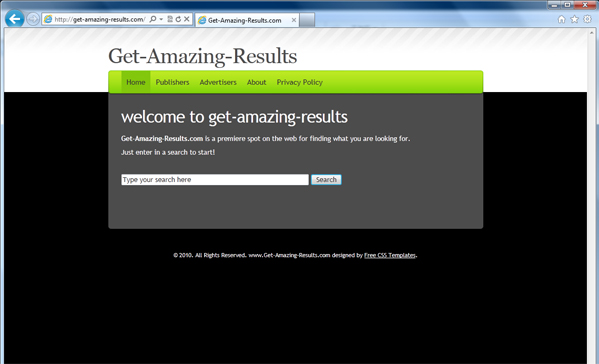This screenshot has height=364, width=599.
Task: Click the Compatibility View page icon
Action: (170, 19)
